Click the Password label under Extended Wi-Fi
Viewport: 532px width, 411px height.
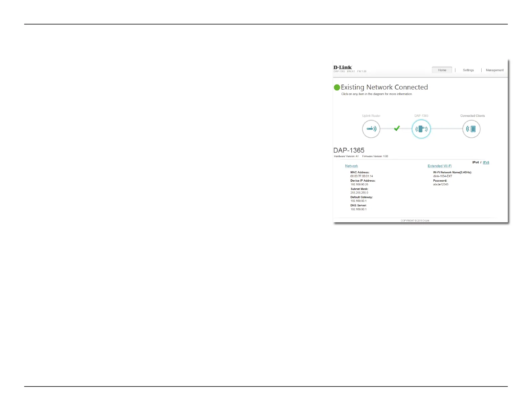click(440, 181)
